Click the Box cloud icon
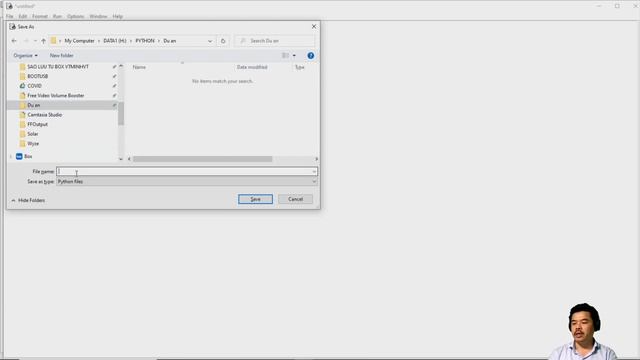 (x=19, y=156)
